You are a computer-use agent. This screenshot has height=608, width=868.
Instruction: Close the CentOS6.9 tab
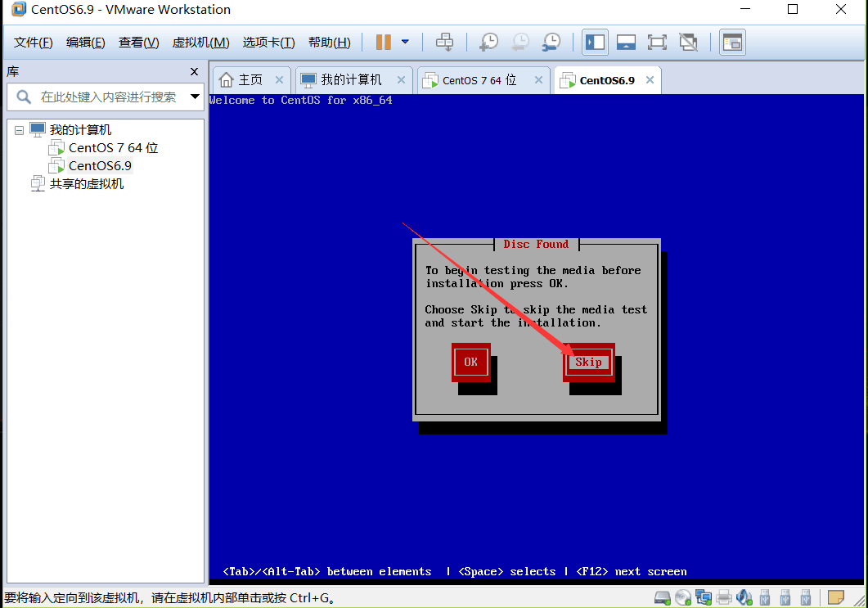[x=650, y=80]
